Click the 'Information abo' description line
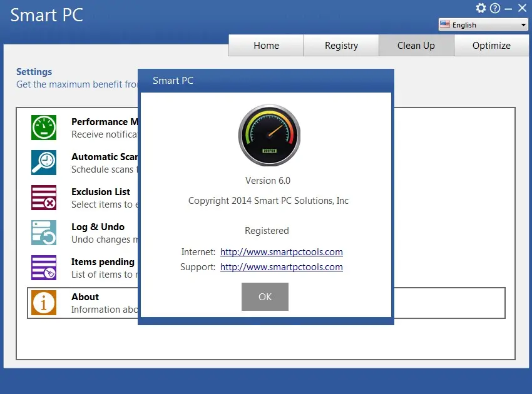 coord(105,310)
